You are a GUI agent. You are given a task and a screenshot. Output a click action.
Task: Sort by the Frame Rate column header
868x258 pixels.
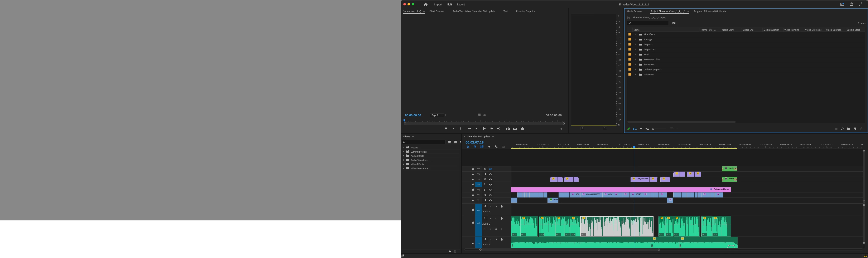[x=707, y=30]
